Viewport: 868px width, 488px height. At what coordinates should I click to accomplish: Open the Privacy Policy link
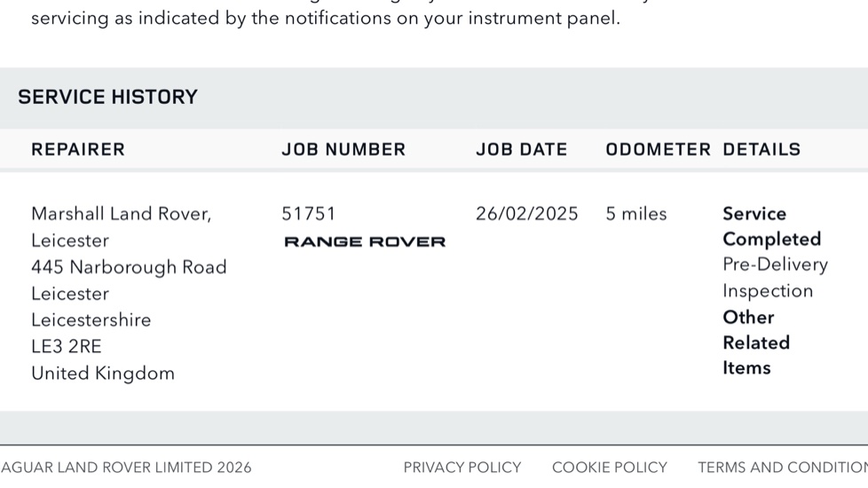click(x=462, y=468)
